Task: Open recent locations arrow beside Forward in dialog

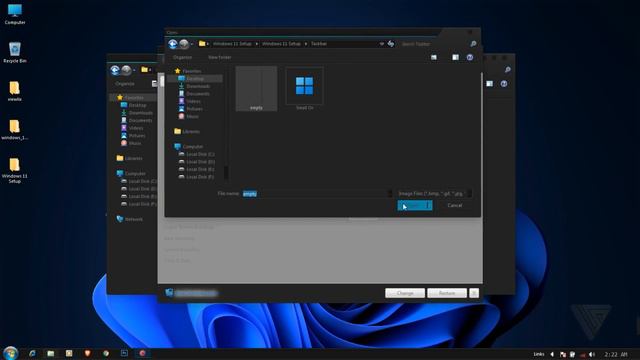Action: 192,44
